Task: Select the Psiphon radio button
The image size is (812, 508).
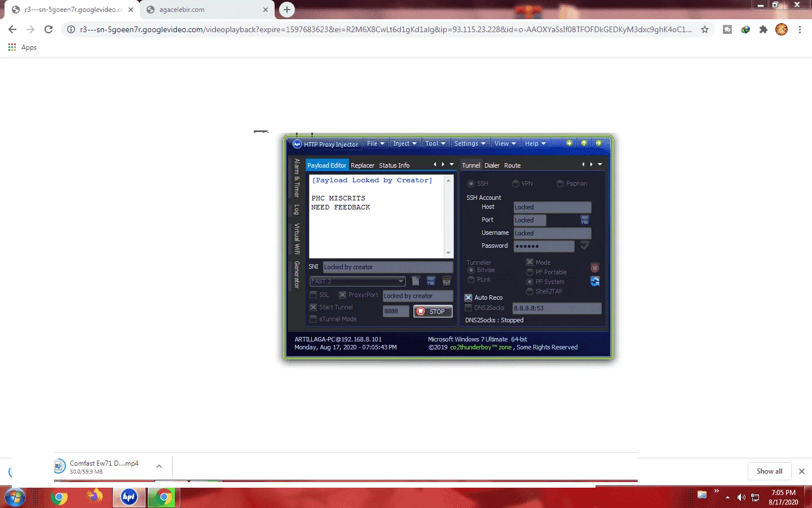Action: [x=560, y=183]
